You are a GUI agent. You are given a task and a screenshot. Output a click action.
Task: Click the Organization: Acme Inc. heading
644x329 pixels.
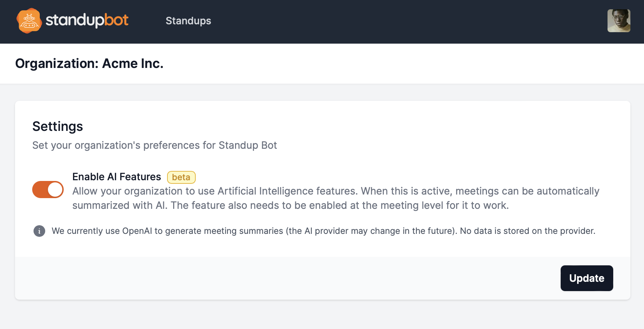(89, 63)
